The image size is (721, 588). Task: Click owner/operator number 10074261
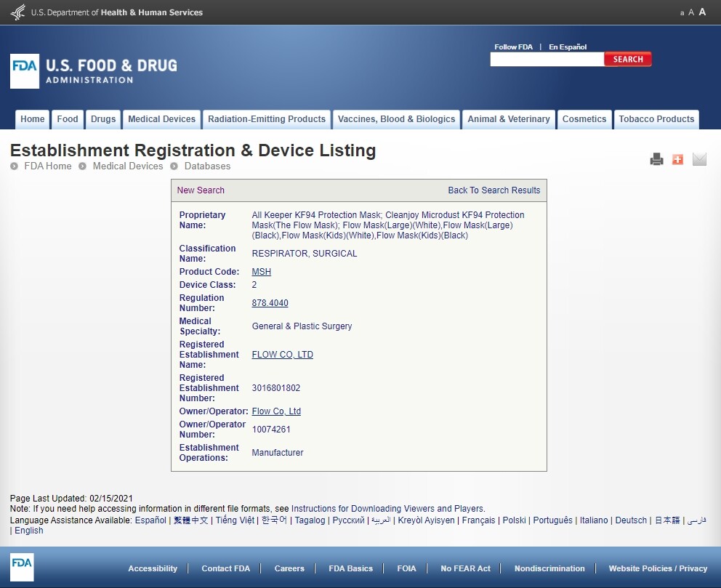tap(271, 430)
